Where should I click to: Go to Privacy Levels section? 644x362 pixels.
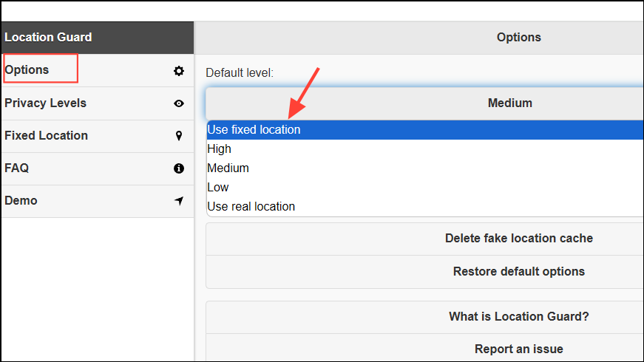(46, 103)
